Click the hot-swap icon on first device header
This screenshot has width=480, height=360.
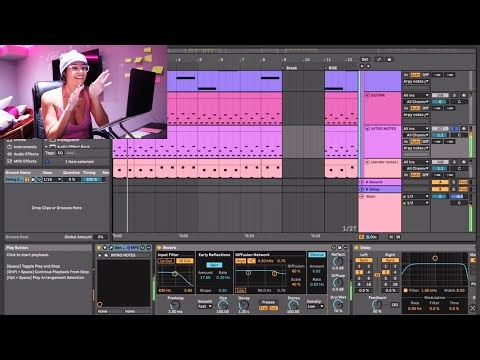point(143,248)
